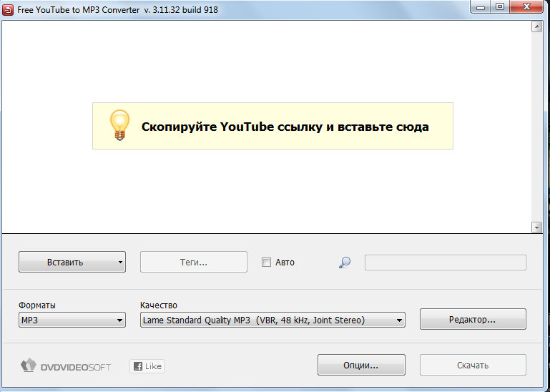The image size is (550, 392).
Task: Click the Скачать download button
Action: 473,365
